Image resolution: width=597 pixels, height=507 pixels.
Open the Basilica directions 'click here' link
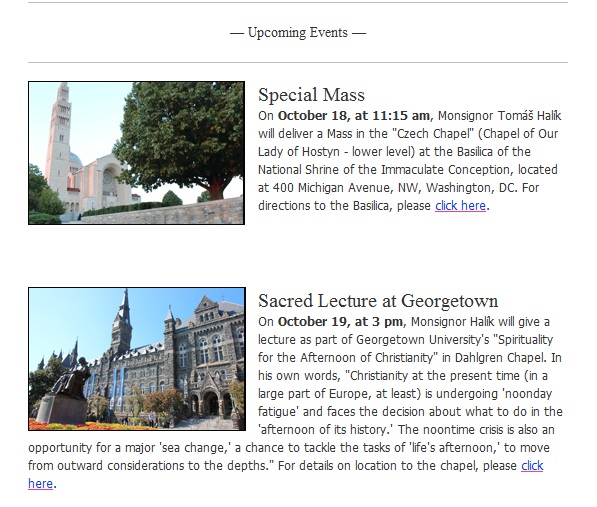pos(460,206)
